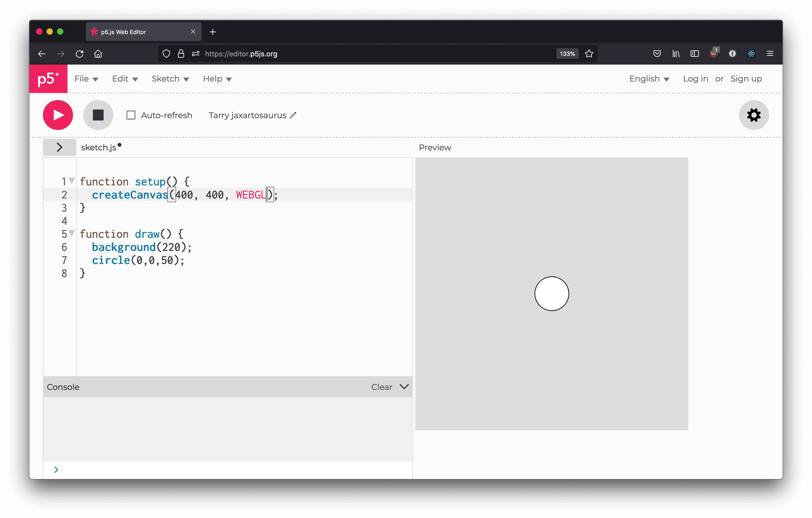
Task: Toggle the Auto-refresh checkbox
Action: pos(131,115)
